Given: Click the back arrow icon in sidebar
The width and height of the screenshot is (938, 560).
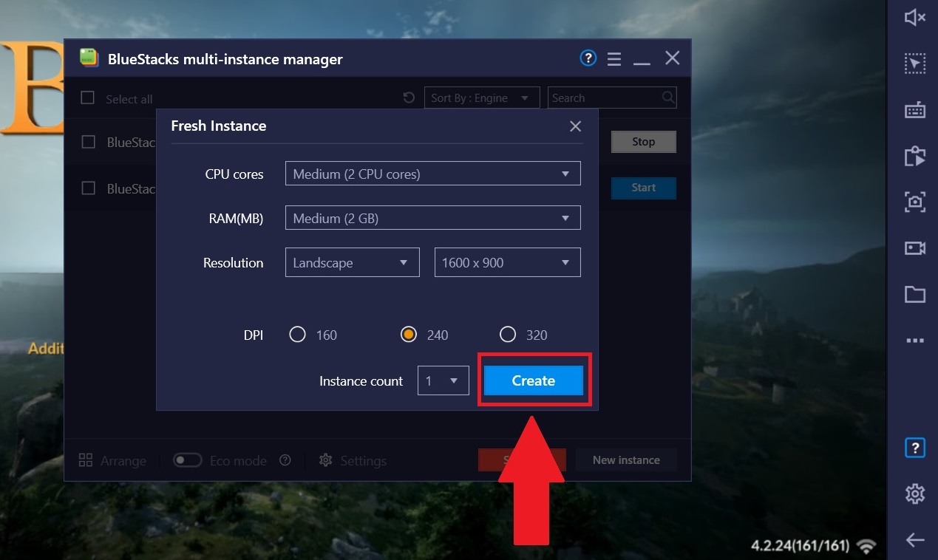Looking at the screenshot, I should coord(915,540).
